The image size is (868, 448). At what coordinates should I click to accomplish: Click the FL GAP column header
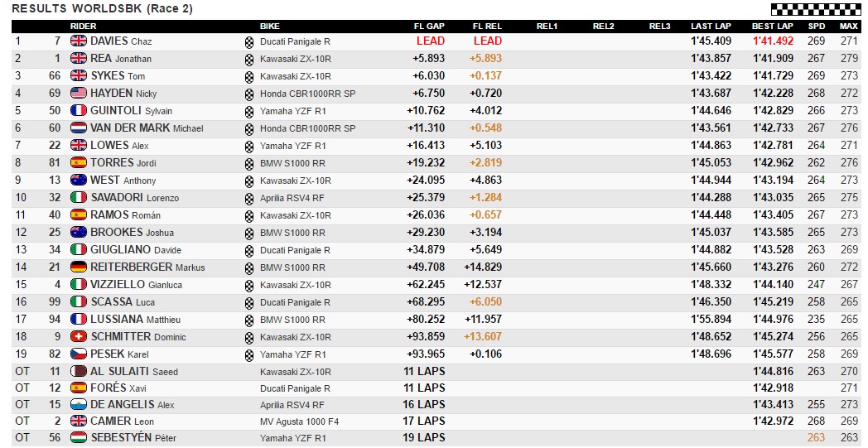tap(429, 26)
